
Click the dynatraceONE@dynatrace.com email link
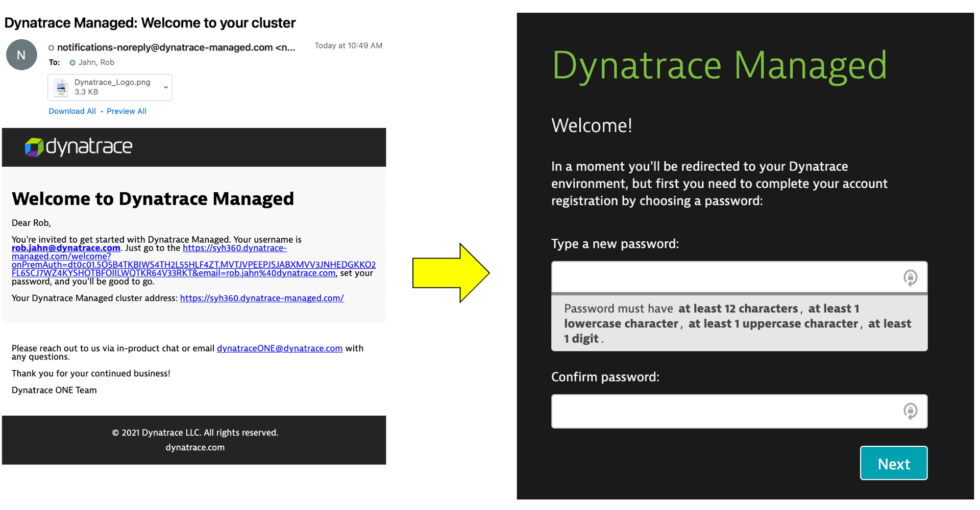[279, 348]
